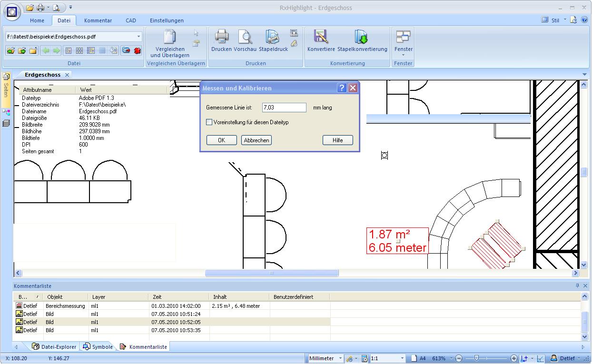
Task: Click the help question mark in dialog title
Action: [x=342, y=88]
